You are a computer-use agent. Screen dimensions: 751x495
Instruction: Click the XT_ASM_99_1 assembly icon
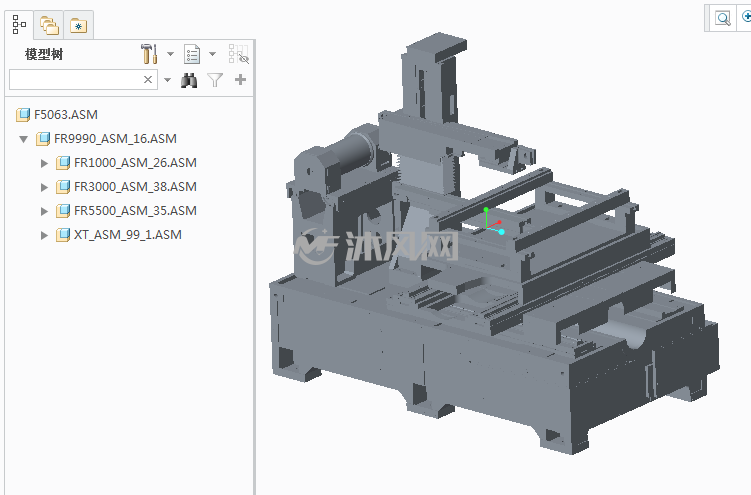coord(63,235)
